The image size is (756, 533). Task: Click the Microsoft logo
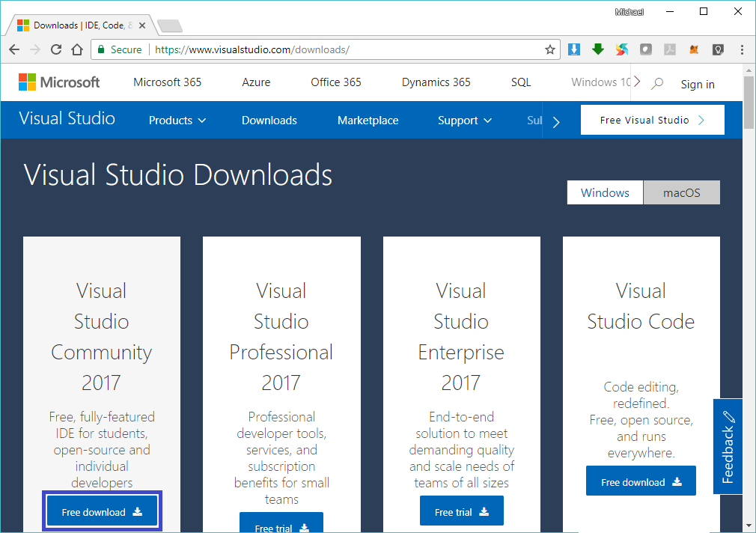point(59,82)
